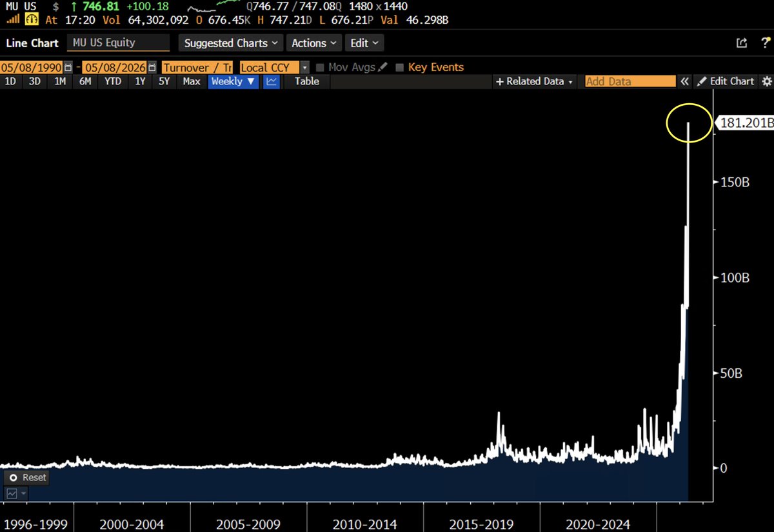Click the Reset button on chart
The image size is (774, 532).
click(27, 477)
